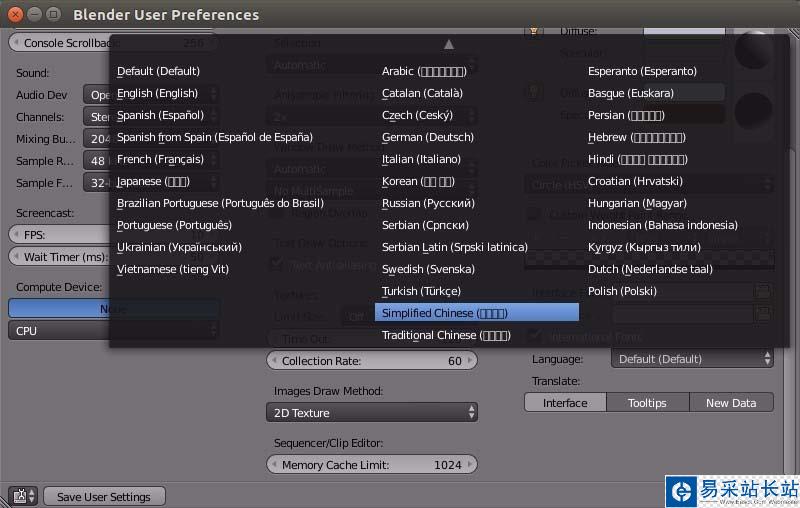Choose Catalan (Català) language
The height and width of the screenshot is (508, 800).
point(422,93)
